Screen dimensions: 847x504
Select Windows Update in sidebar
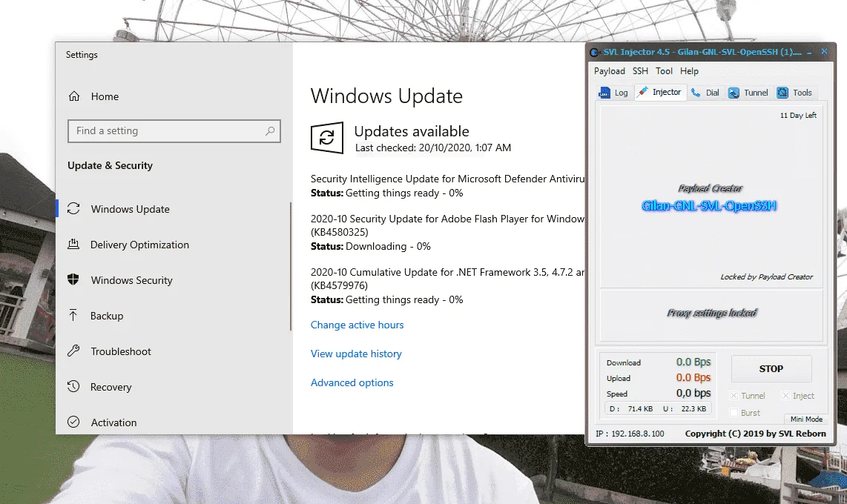tap(131, 209)
